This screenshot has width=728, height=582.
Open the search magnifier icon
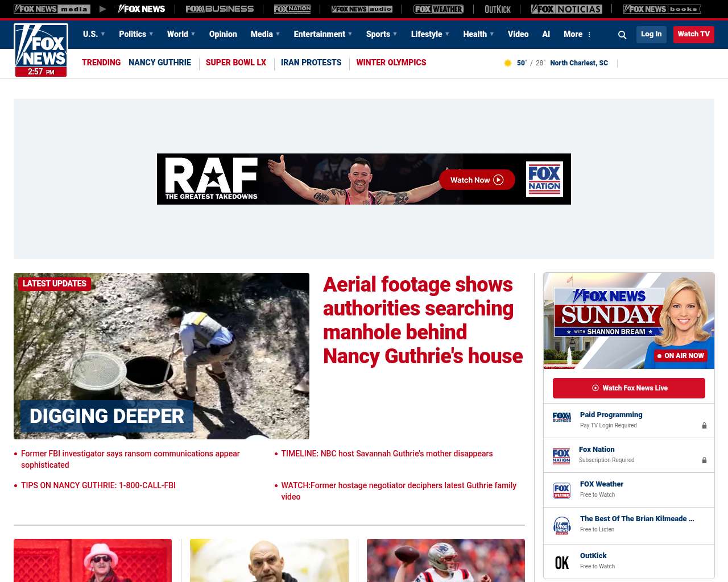tap(622, 35)
